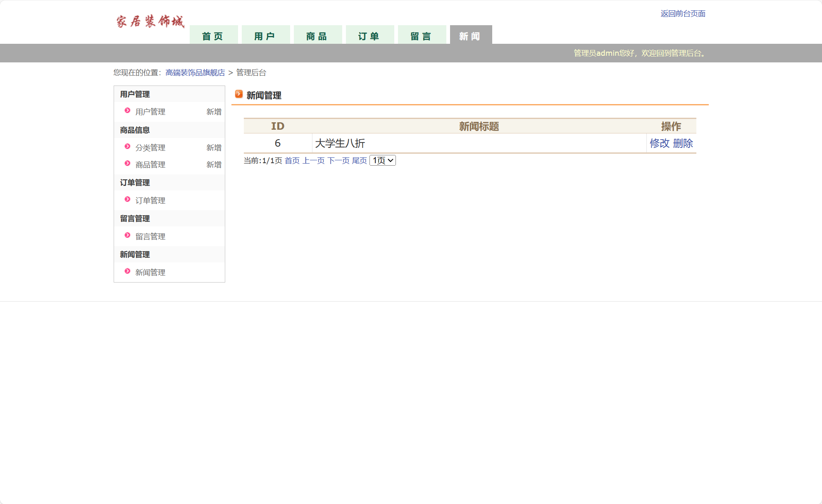Image resolution: width=822 pixels, height=504 pixels.
Task: Click the pink bullet icon next to 商品管理
Action: [127, 163]
